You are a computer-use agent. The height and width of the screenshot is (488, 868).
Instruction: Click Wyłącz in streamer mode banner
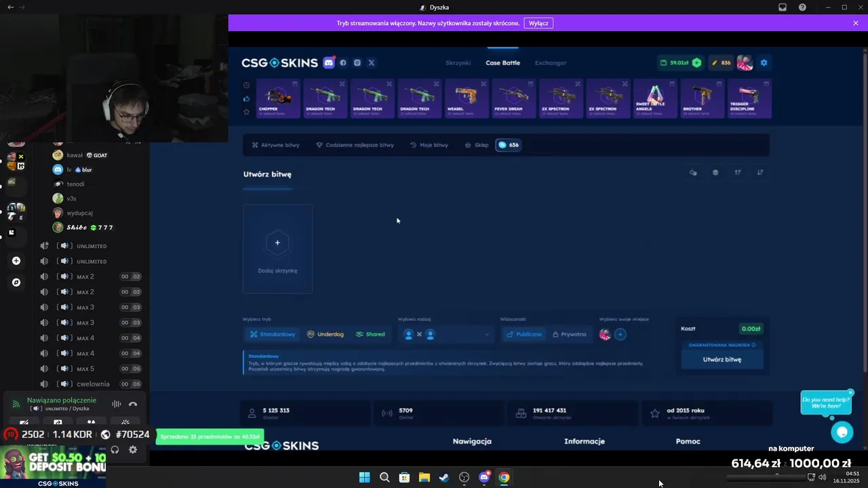coord(538,23)
